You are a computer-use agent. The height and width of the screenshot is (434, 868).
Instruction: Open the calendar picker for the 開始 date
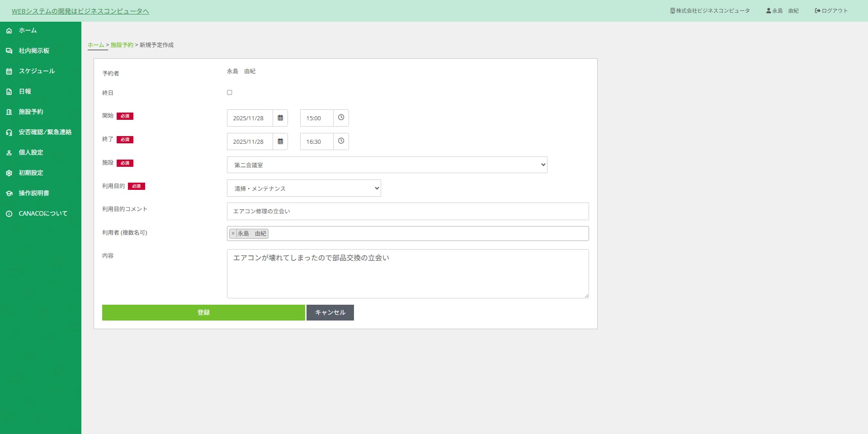280,118
